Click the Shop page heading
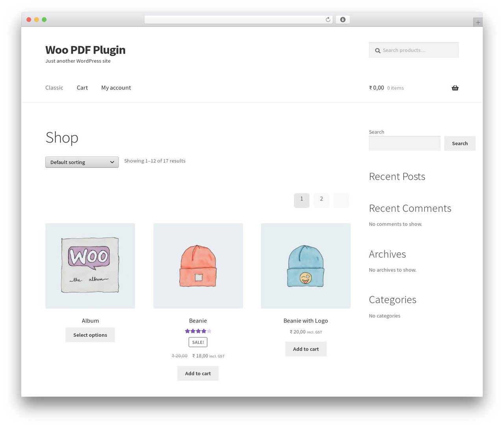The width and height of the screenshot is (504, 427). pos(62,137)
